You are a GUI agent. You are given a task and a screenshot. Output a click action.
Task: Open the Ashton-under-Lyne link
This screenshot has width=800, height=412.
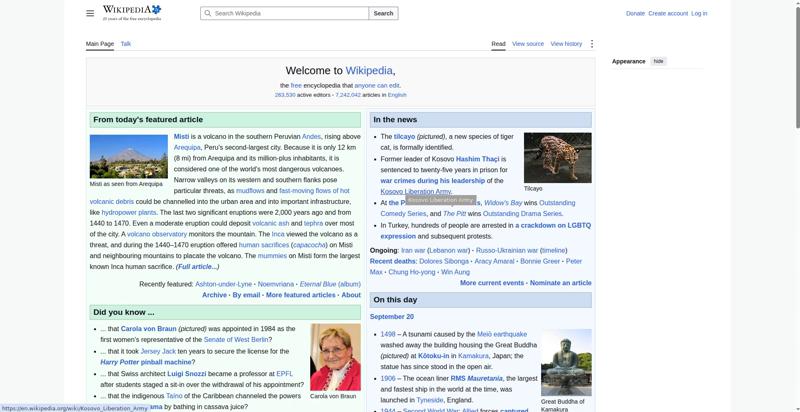click(x=223, y=284)
